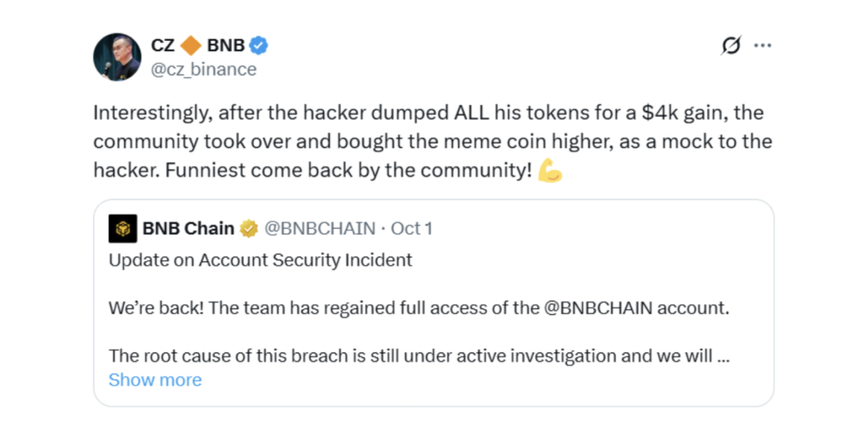
Task: Click the flexed bicep emoji
Action: [550, 171]
